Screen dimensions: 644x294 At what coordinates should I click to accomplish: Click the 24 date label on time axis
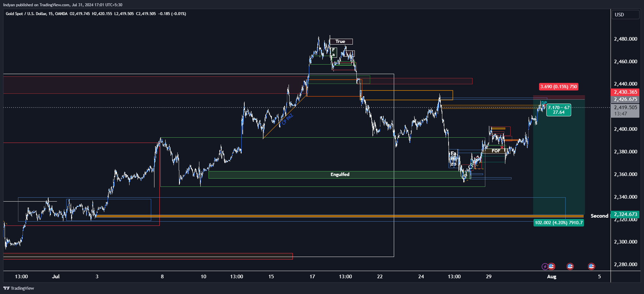coord(421,277)
